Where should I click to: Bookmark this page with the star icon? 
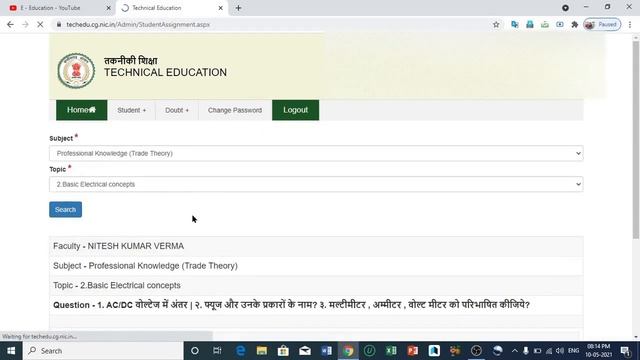tap(496, 24)
